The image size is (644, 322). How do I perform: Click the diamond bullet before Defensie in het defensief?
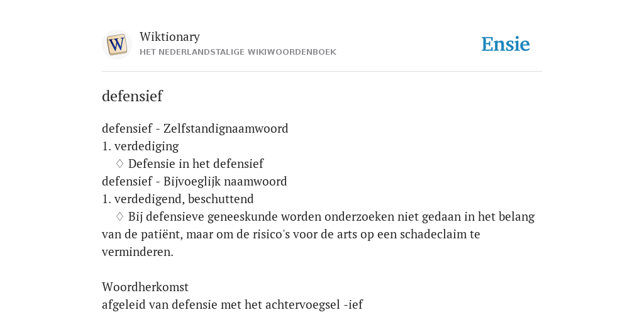click(x=119, y=164)
